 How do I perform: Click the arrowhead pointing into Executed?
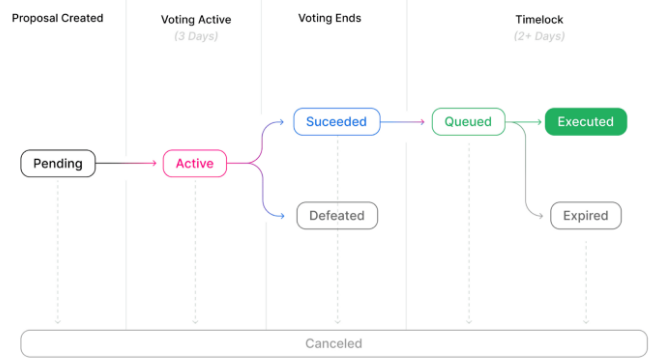point(539,122)
